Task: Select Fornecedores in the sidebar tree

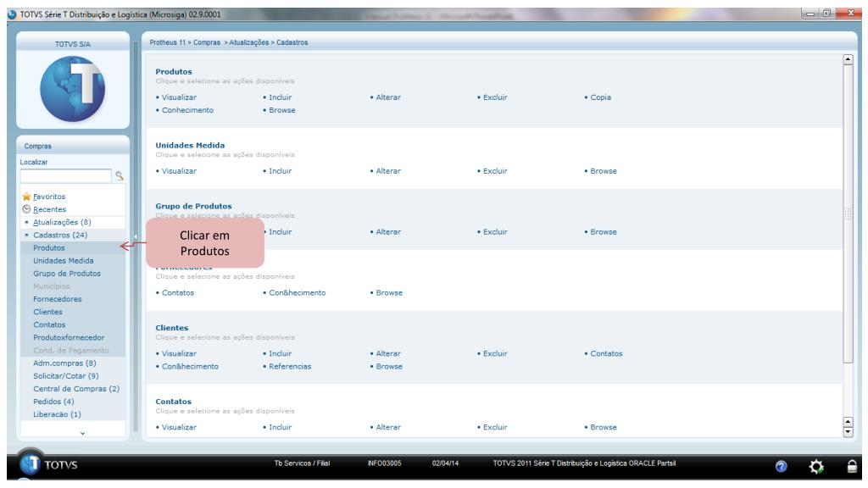Action: (x=57, y=299)
